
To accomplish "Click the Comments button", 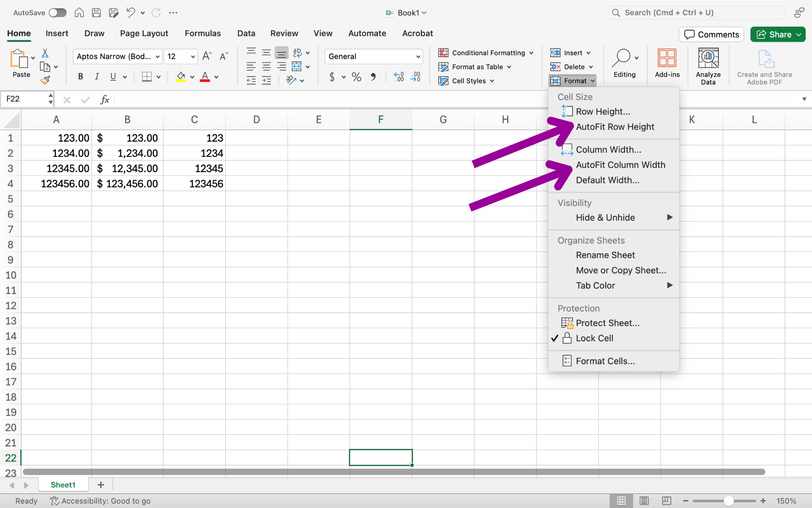I will (712, 35).
